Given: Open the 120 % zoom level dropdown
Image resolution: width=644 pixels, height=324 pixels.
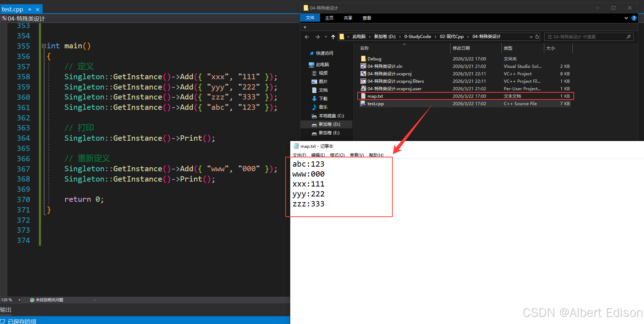Looking at the screenshot, I should pyautogui.click(x=20, y=300).
